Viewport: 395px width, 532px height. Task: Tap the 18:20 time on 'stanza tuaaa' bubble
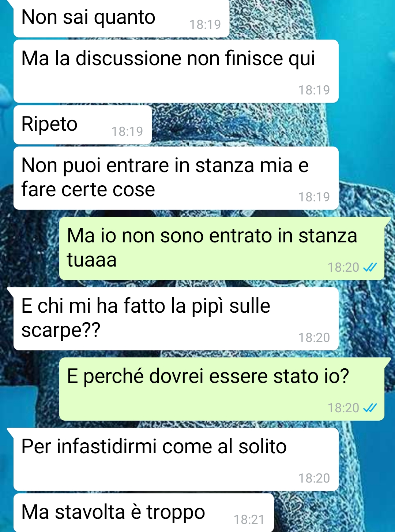(x=343, y=268)
